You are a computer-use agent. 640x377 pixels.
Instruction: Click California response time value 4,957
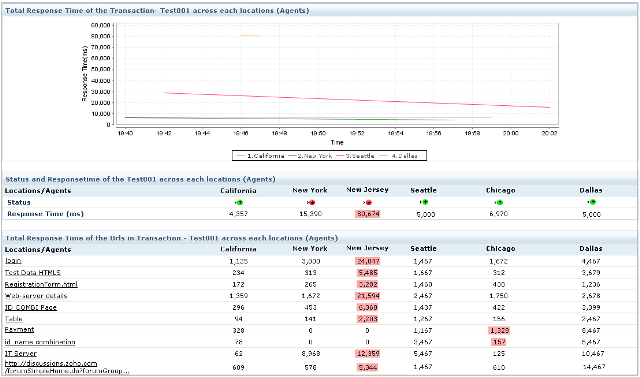point(239,214)
